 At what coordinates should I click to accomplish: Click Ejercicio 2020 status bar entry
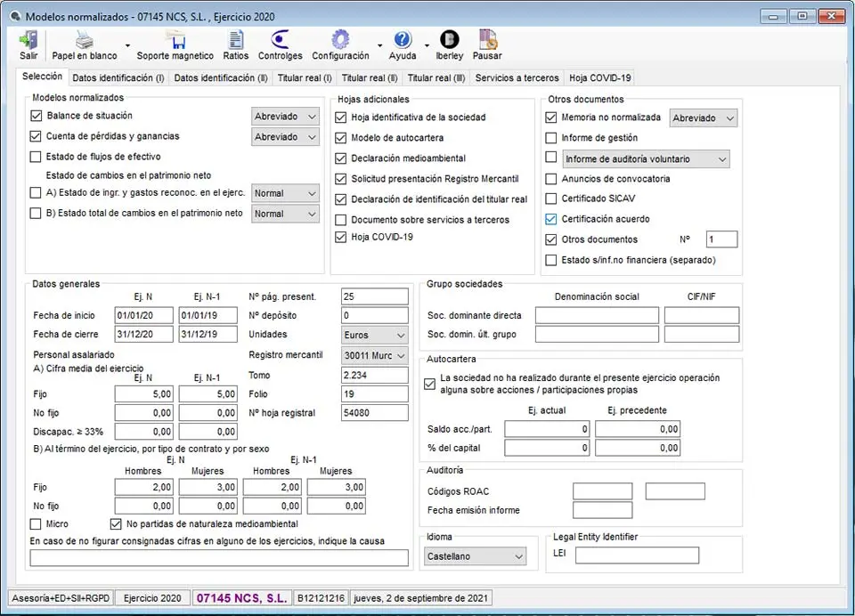click(152, 598)
